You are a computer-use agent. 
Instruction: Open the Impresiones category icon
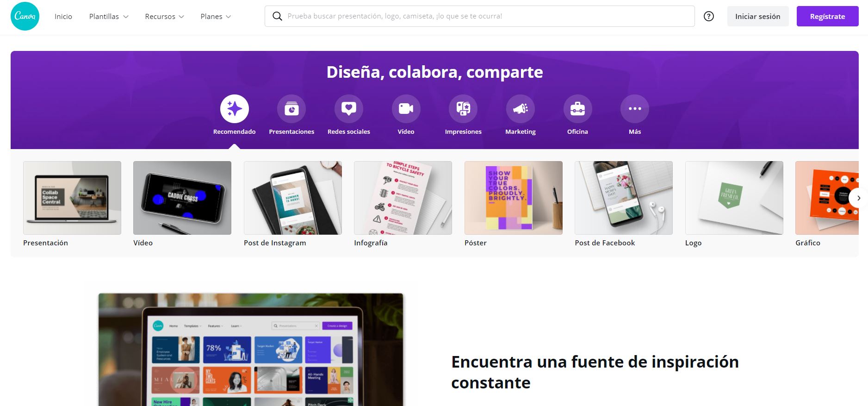463,109
